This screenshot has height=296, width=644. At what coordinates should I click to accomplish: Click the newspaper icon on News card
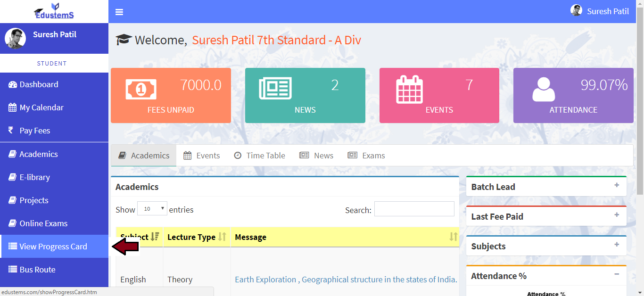(275, 89)
